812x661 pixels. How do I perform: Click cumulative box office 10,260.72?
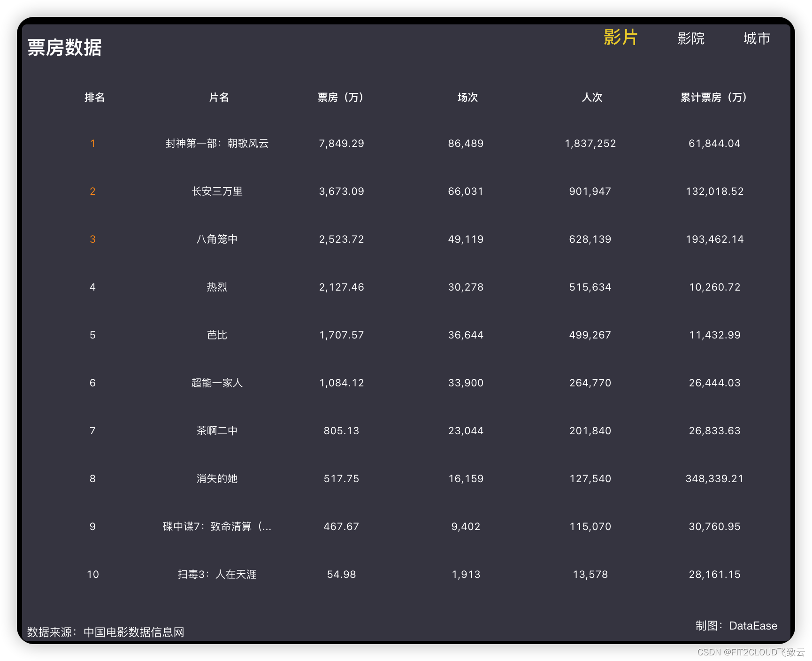pos(714,287)
